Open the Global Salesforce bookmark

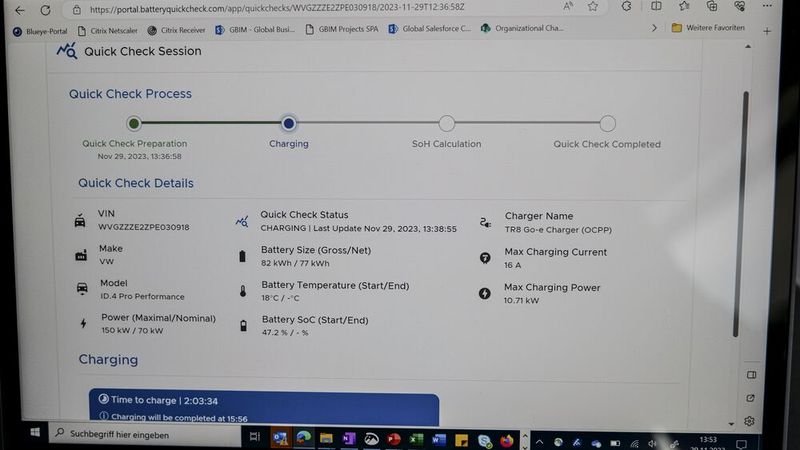click(x=430, y=29)
